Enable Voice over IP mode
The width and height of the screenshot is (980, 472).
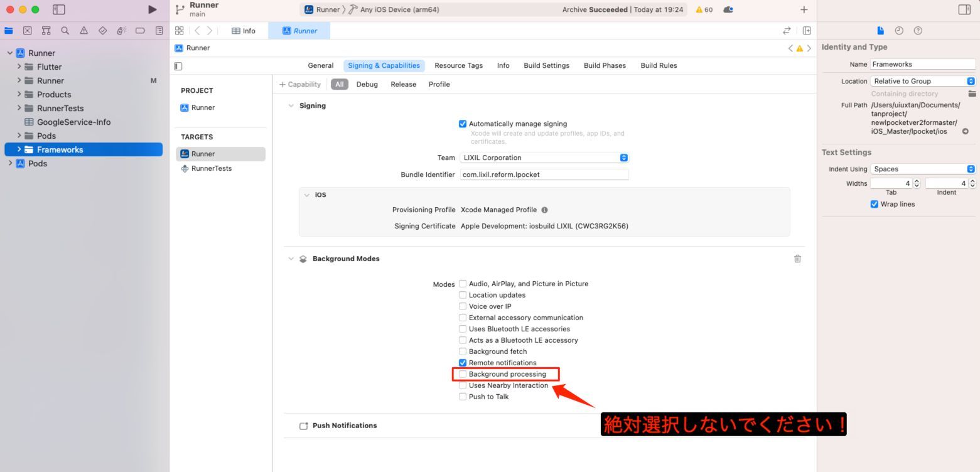tap(463, 306)
